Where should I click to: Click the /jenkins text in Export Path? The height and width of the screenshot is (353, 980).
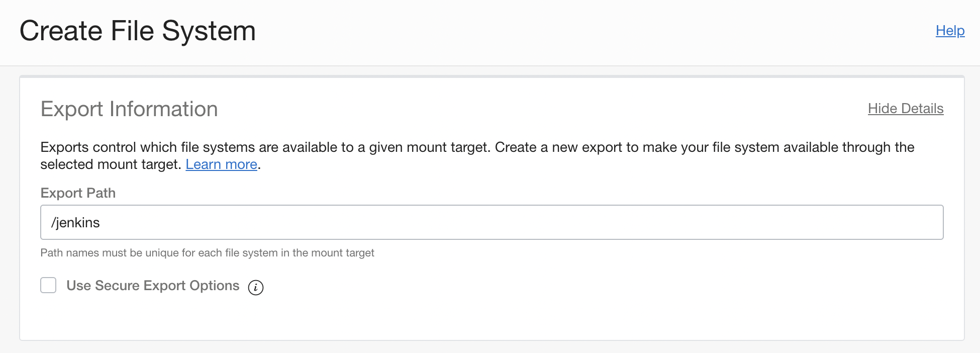click(76, 223)
